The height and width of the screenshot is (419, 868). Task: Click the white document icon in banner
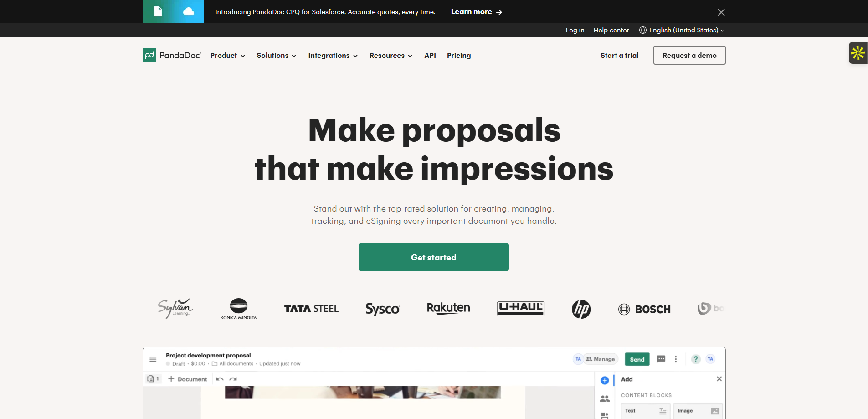tap(158, 11)
